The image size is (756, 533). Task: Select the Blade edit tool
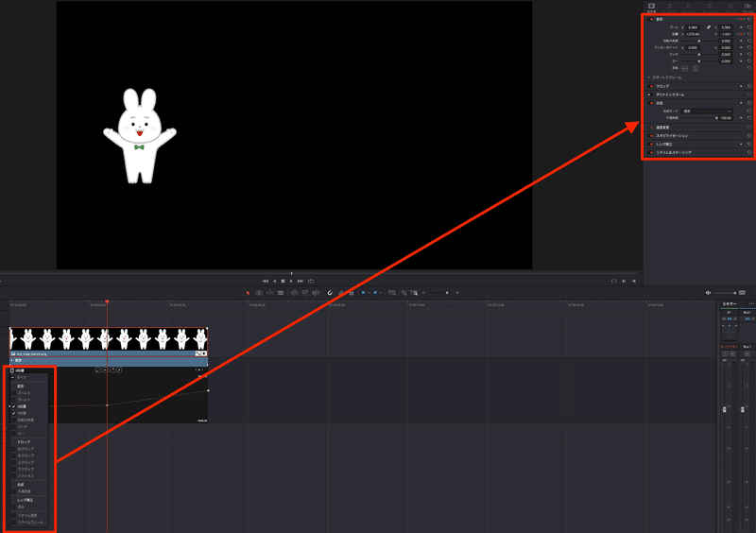click(x=281, y=293)
